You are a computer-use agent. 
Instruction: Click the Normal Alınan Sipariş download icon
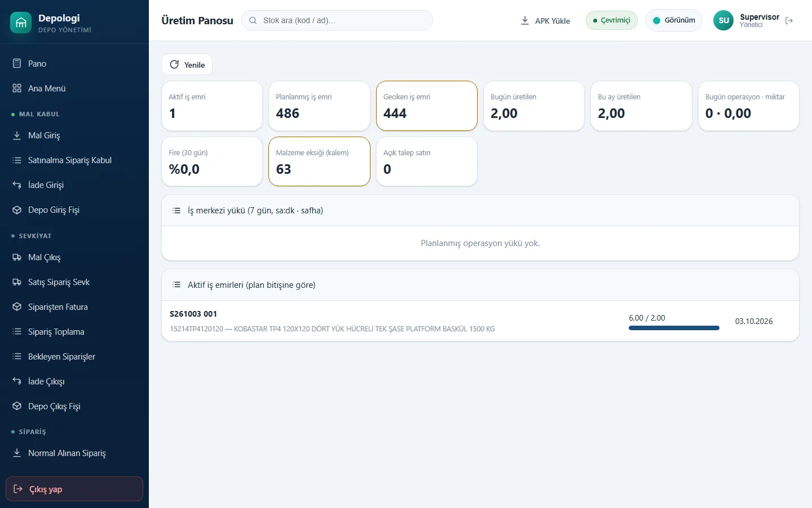pos(17,453)
